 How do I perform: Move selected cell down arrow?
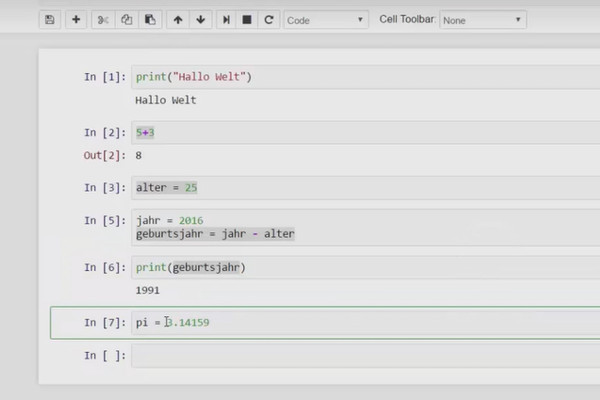(x=201, y=20)
